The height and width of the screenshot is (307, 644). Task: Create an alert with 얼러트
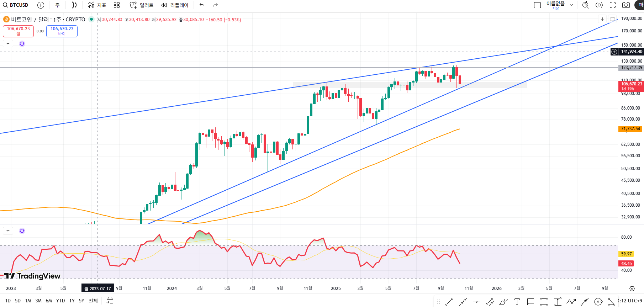[142, 5]
